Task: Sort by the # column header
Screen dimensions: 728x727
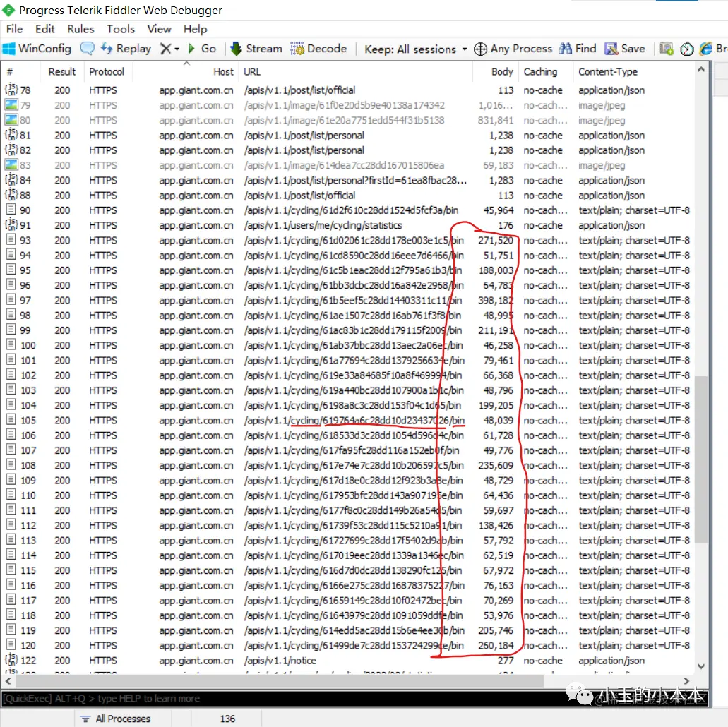Action: pyautogui.click(x=20, y=72)
